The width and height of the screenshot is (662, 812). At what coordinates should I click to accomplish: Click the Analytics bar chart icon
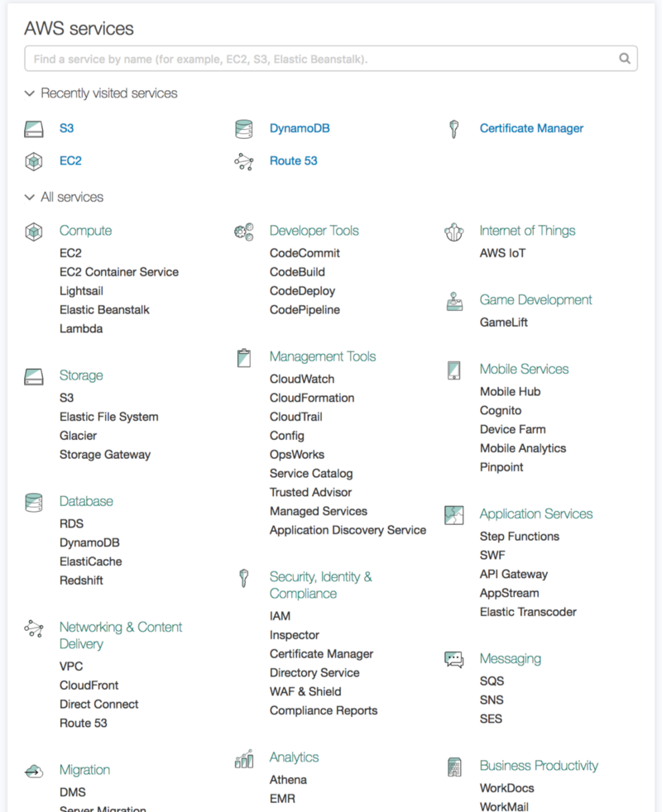coord(243,758)
